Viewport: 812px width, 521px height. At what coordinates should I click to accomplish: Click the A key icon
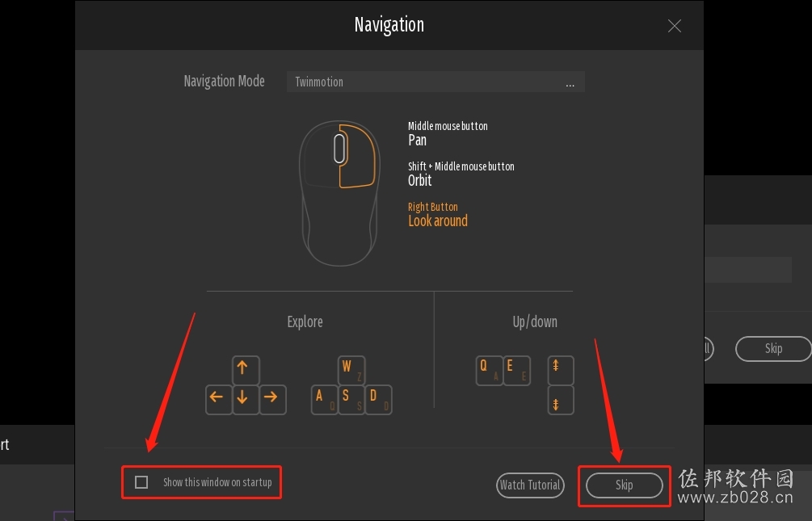tap(324, 399)
